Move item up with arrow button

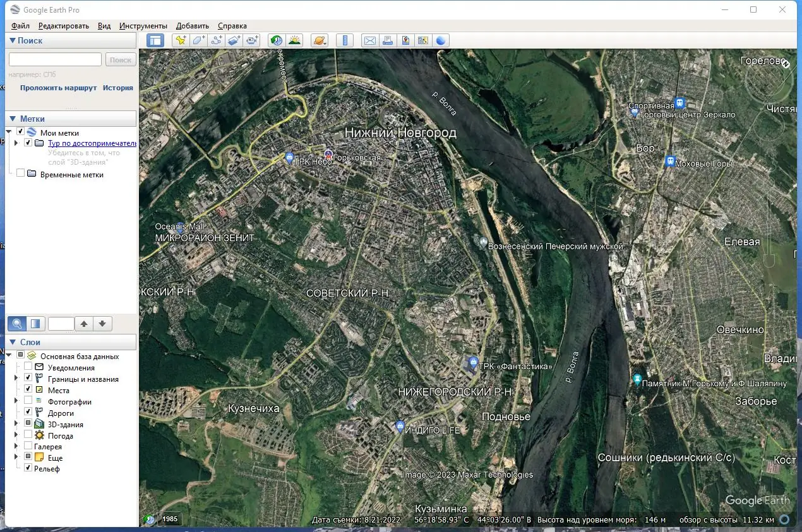click(84, 324)
